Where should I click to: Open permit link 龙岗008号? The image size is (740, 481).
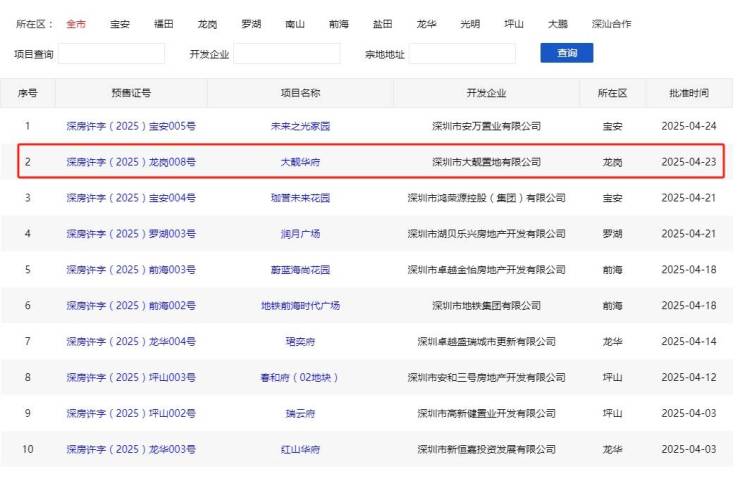click(131, 162)
